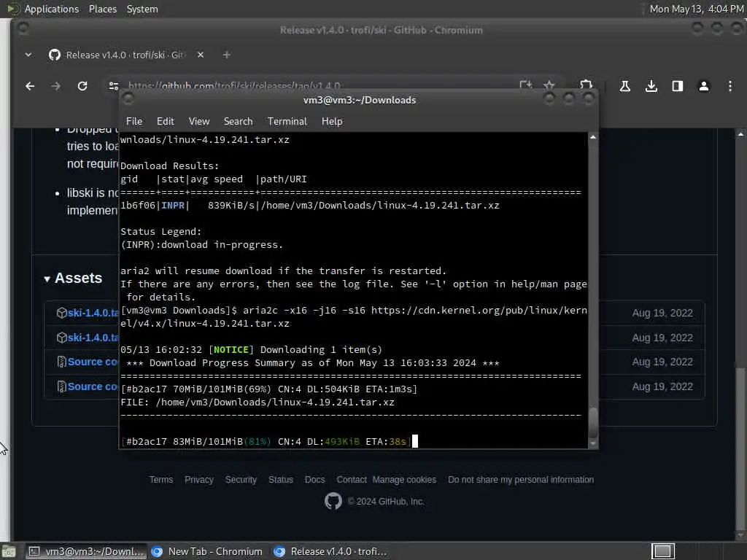The image size is (747, 560).
Task: Reload the GitHub release page
Action: click(x=82, y=86)
